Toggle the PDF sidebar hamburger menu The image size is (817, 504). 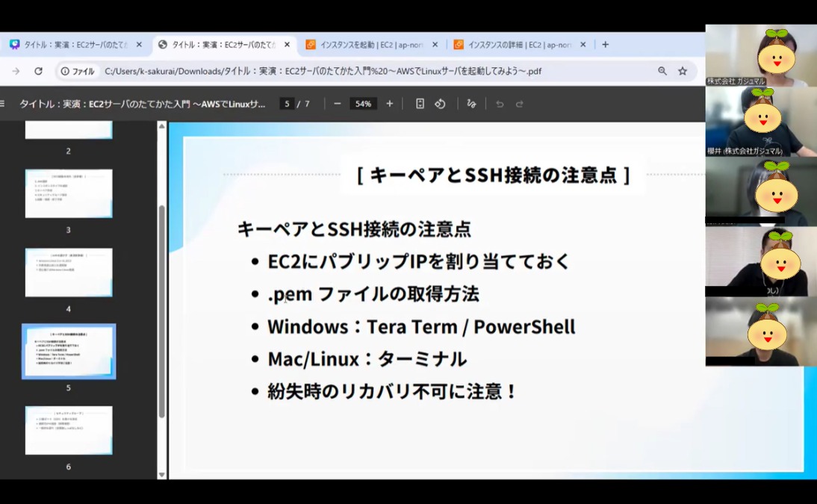tap(3, 104)
